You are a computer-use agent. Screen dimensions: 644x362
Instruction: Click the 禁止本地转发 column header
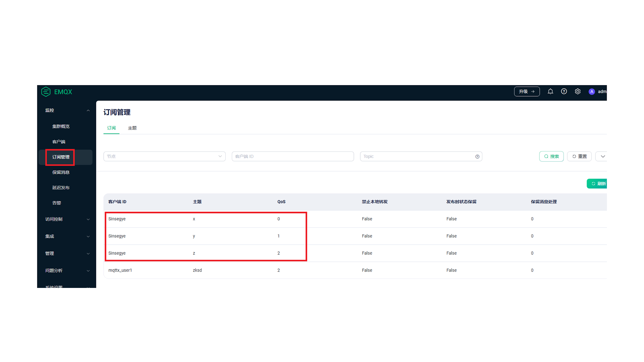click(x=375, y=202)
